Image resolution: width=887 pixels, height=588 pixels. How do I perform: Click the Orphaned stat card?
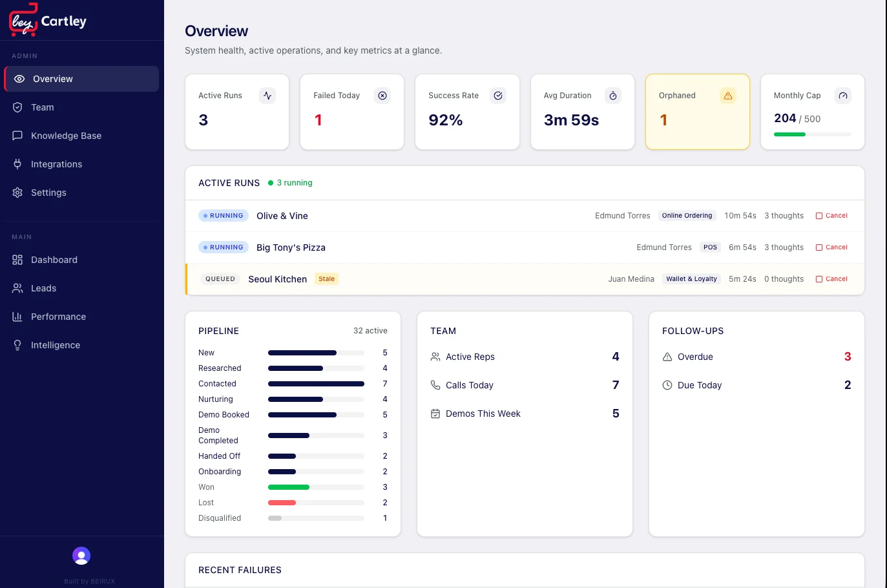pyautogui.click(x=698, y=112)
